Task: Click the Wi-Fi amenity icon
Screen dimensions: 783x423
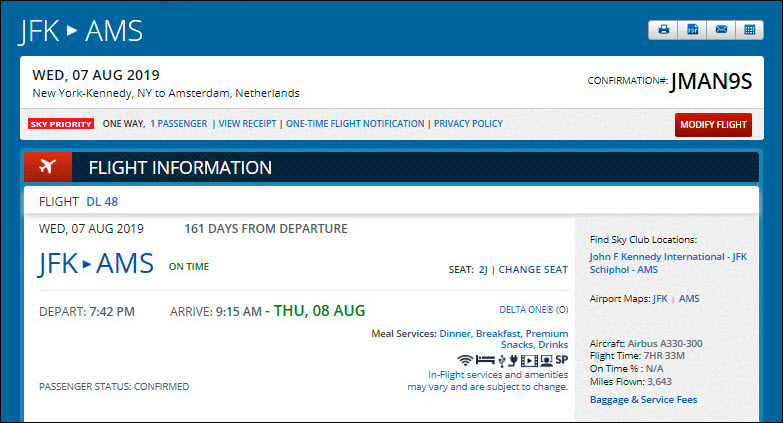Action: [x=465, y=360]
